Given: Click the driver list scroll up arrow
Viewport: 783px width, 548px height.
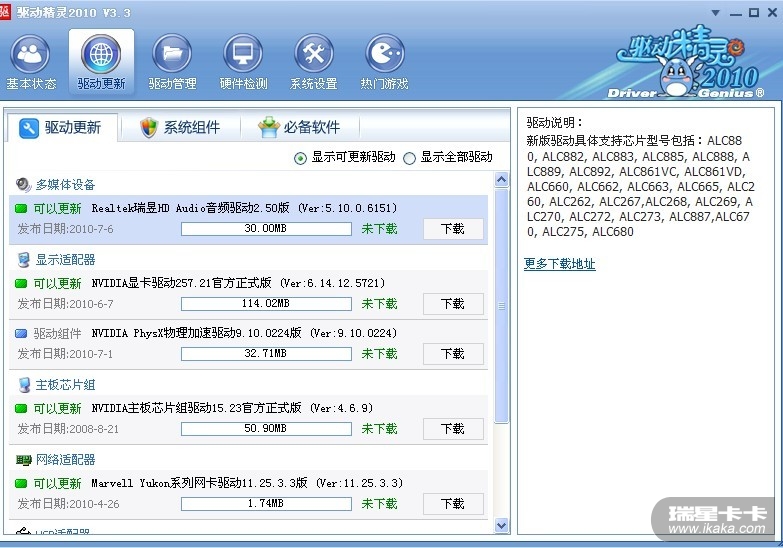Looking at the screenshot, I should pyautogui.click(x=501, y=179).
